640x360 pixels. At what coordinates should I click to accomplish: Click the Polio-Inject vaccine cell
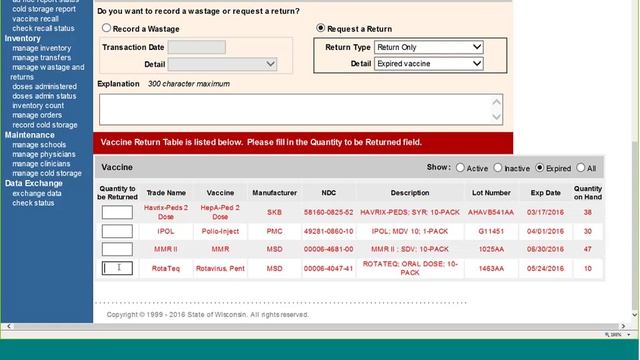(x=220, y=231)
